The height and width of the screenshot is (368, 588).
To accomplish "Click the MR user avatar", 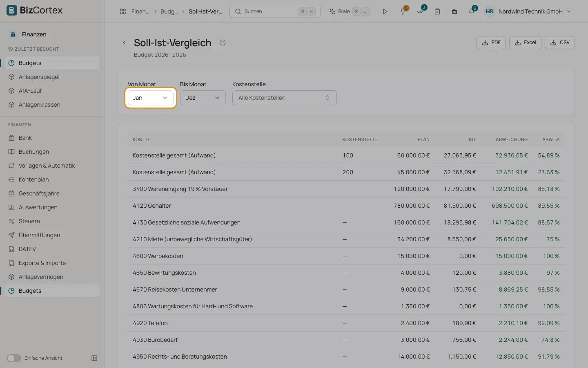I will tap(490, 11).
